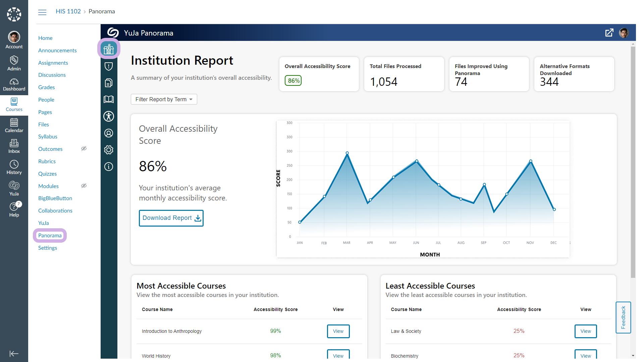Open the accessibility figure icon in Panorama sidebar

pos(109,116)
